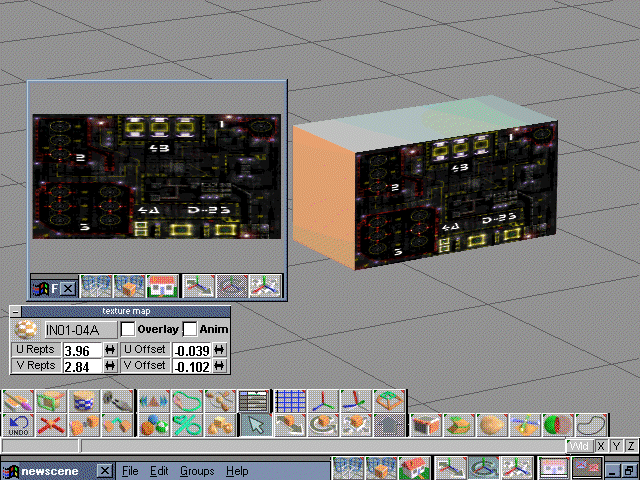Click the U Offset value field
640x480 pixels.
(x=190, y=350)
